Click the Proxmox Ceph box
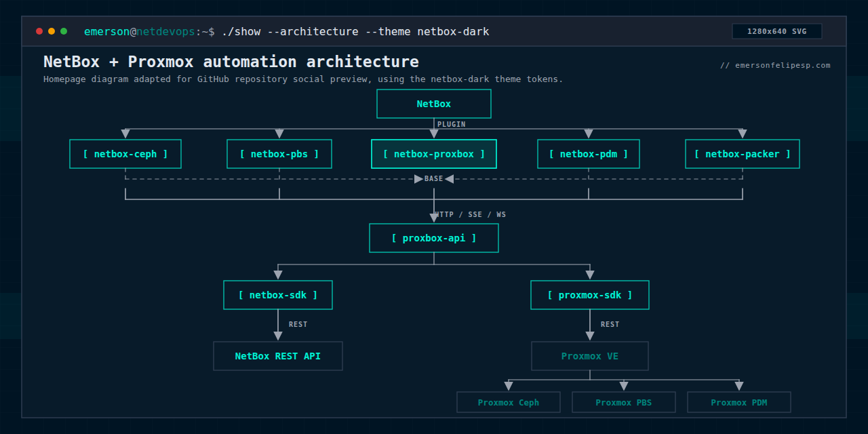Screen dimensions: 868x434 (509, 402)
